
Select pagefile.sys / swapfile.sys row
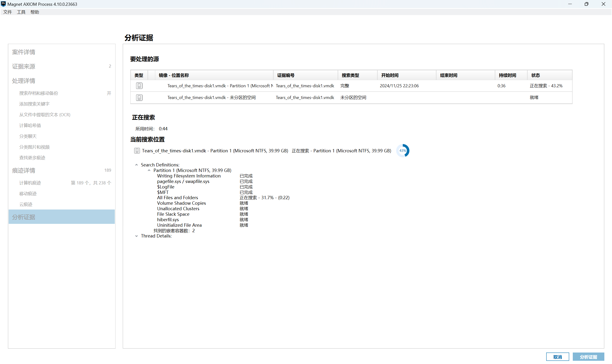[x=183, y=182]
